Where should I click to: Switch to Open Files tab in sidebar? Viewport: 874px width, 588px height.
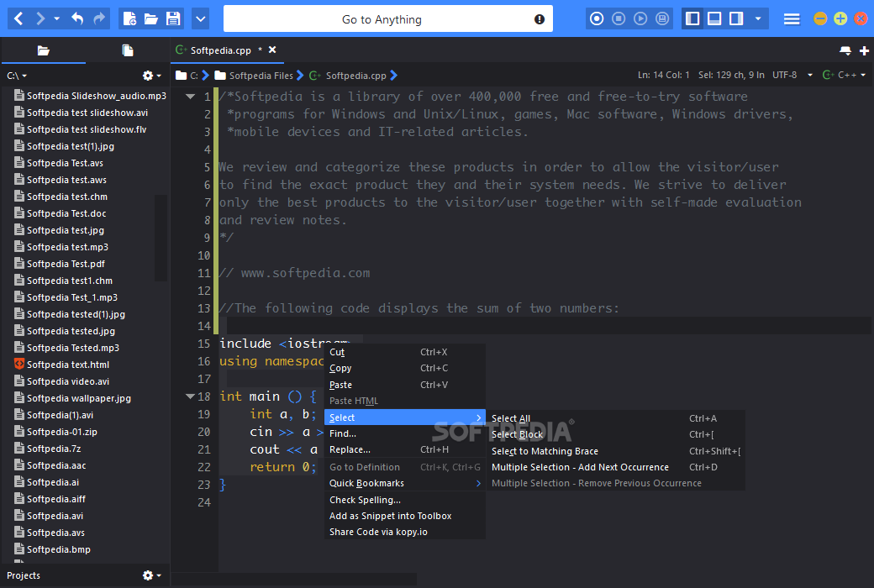128,50
